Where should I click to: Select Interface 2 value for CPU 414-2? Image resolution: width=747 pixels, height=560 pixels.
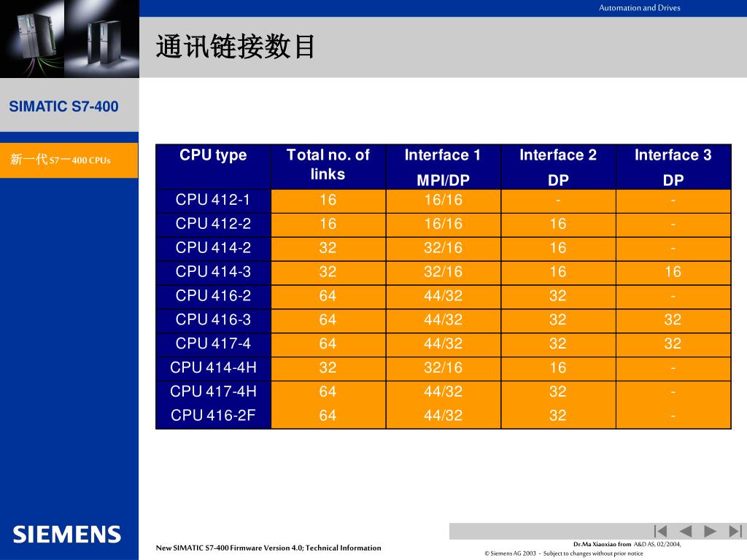pos(558,248)
